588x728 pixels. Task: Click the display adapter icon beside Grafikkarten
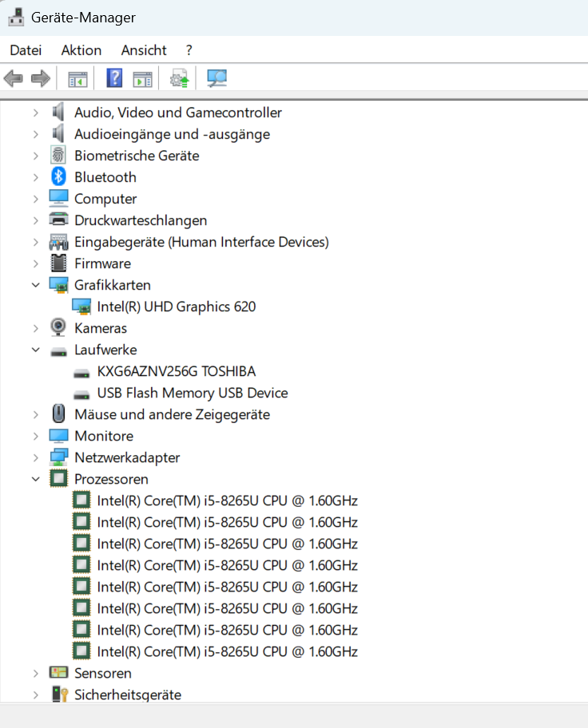58,286
